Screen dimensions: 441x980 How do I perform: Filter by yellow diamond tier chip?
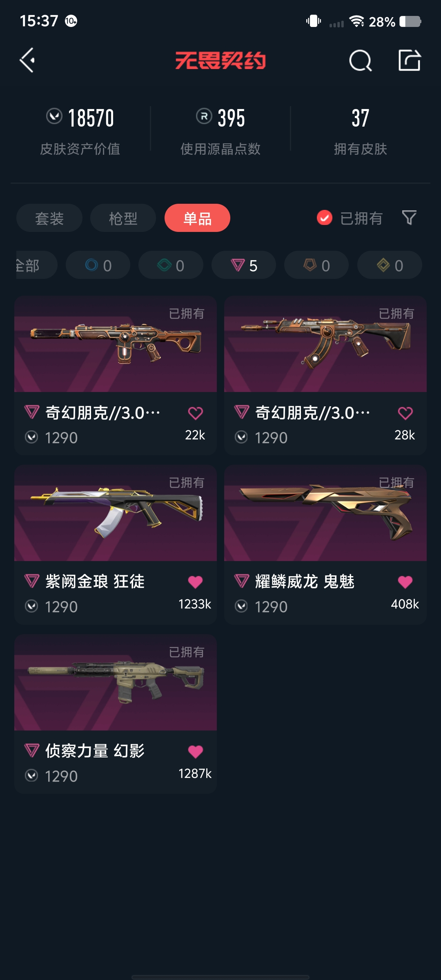tap(390, 265)
